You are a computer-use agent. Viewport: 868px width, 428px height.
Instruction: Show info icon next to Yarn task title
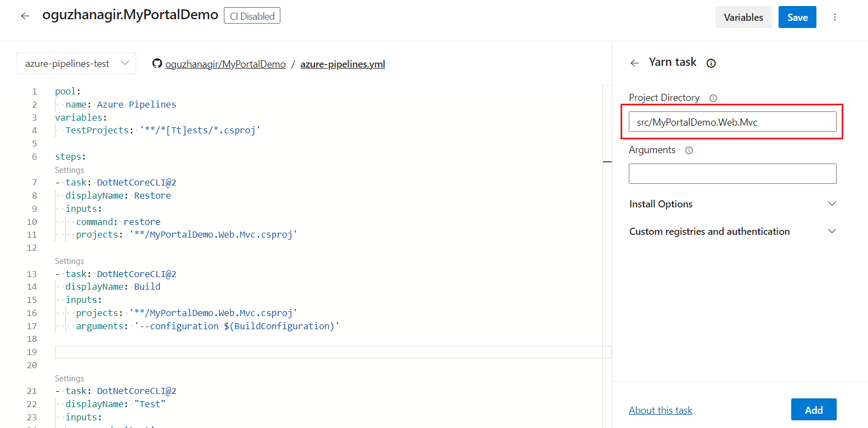click(711, 63)
